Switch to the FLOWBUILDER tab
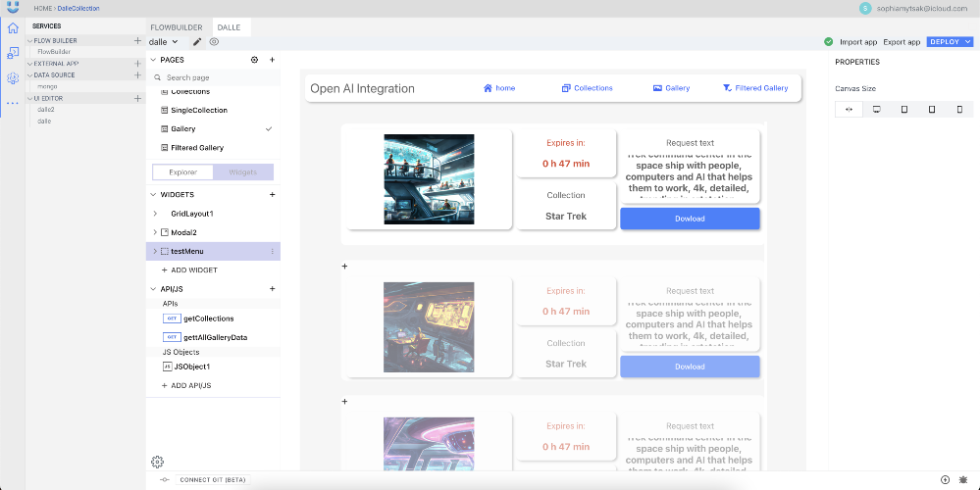The width and height of the screenshot is (980, 490). pyautogui.click(x=177, y=27)
